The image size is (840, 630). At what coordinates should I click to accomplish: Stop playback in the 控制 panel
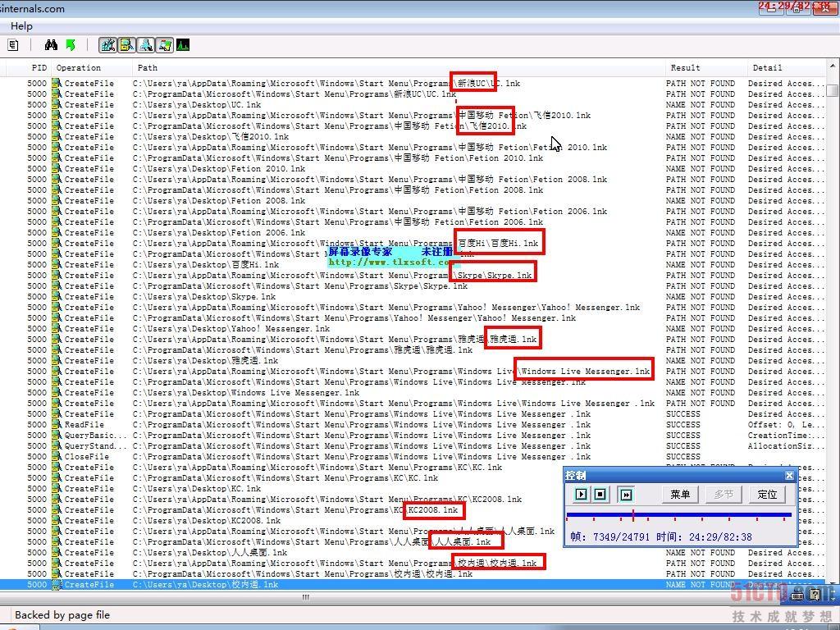point(600,494)
